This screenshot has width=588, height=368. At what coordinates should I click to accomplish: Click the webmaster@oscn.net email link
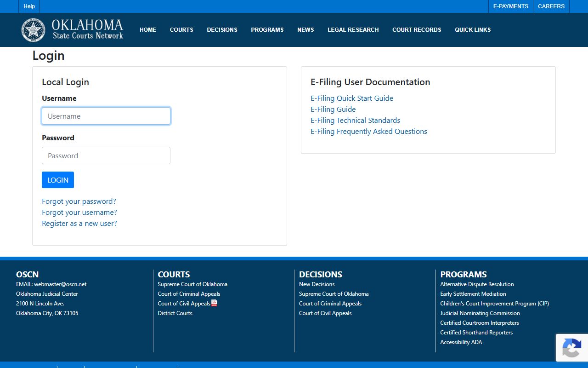coord(60,284)
